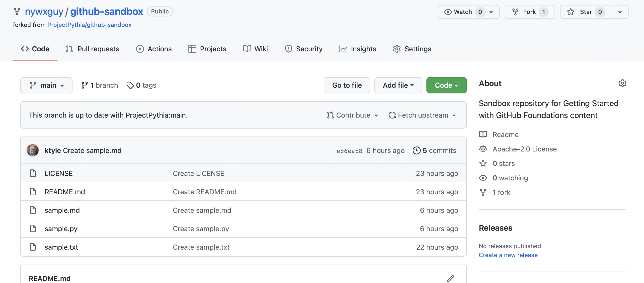This screenshot has height=283, width=644.
Task: Expand the green Code dropdown
Action: (446, 85)
